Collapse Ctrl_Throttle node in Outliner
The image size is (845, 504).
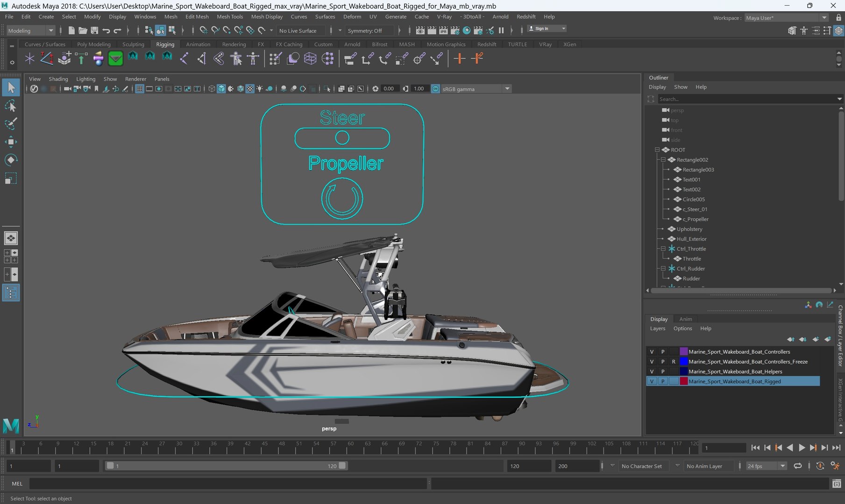pos(663,249)
